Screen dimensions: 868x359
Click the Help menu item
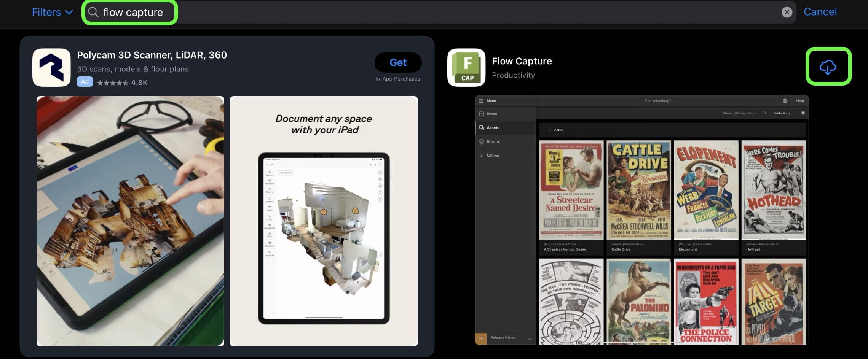[800, 101]
